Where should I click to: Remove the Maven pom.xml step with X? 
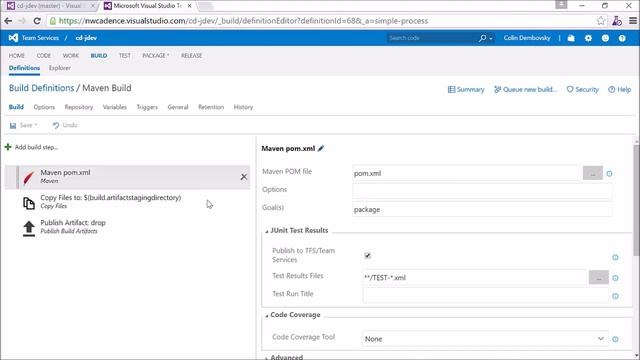pyautogui.click(x=244, y=177)
